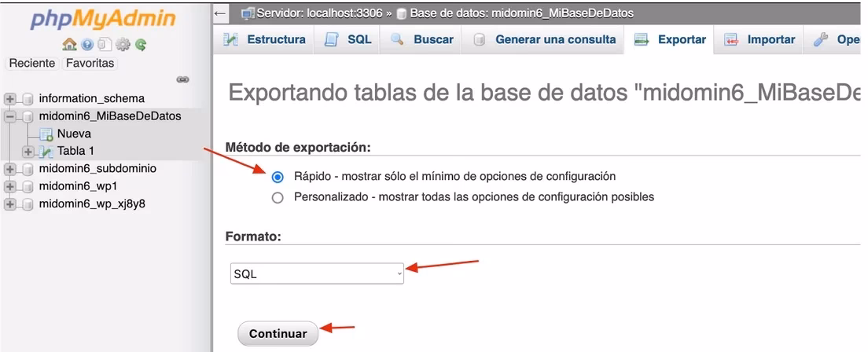
Task: Collapse the midomin6_MiBaseDeDatos database node
Action: [x=9, y=117]
